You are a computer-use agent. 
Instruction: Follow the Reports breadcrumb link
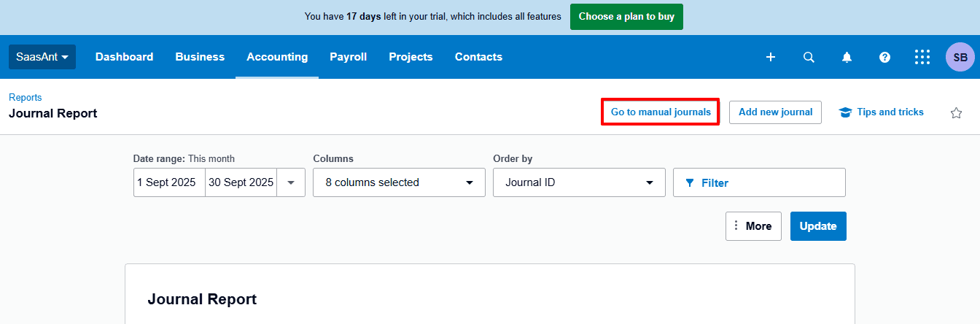25,97
